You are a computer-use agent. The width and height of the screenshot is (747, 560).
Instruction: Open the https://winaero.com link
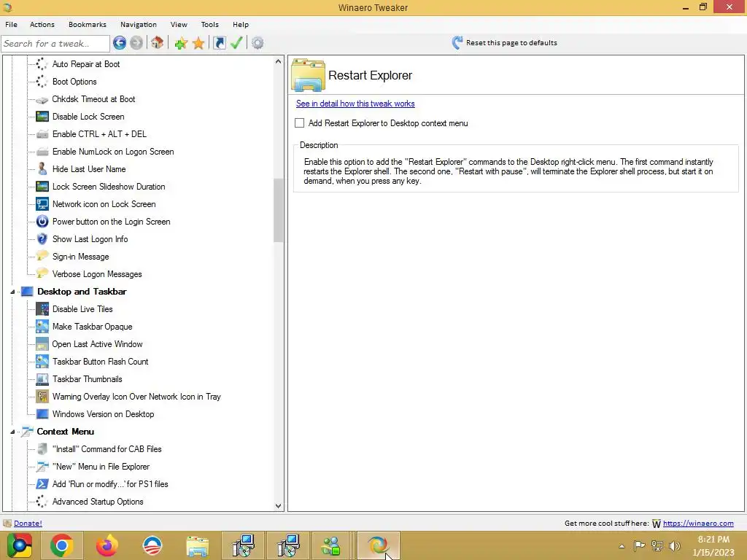point(698,524)
